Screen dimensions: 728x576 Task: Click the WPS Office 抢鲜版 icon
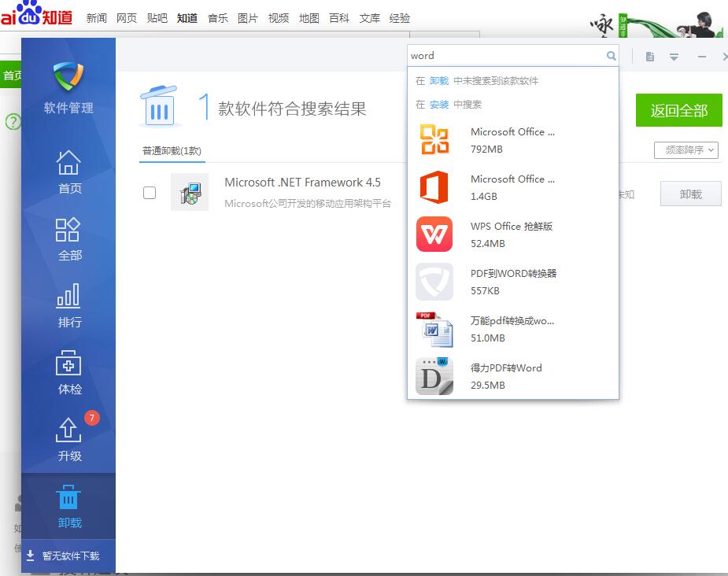434,234
